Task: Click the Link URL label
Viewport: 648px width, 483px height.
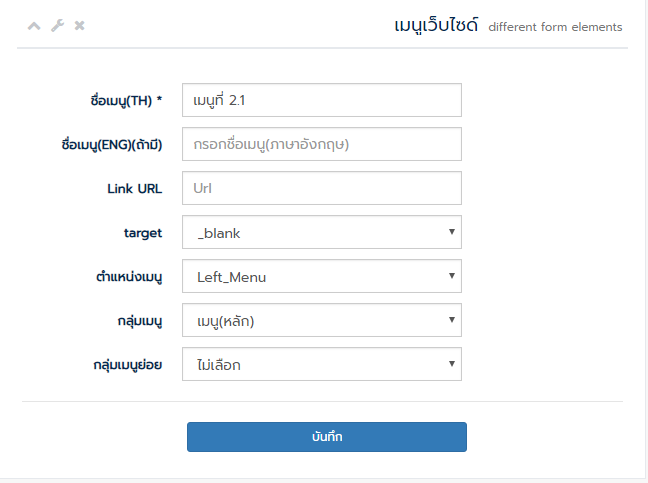Action: point(135,189)
